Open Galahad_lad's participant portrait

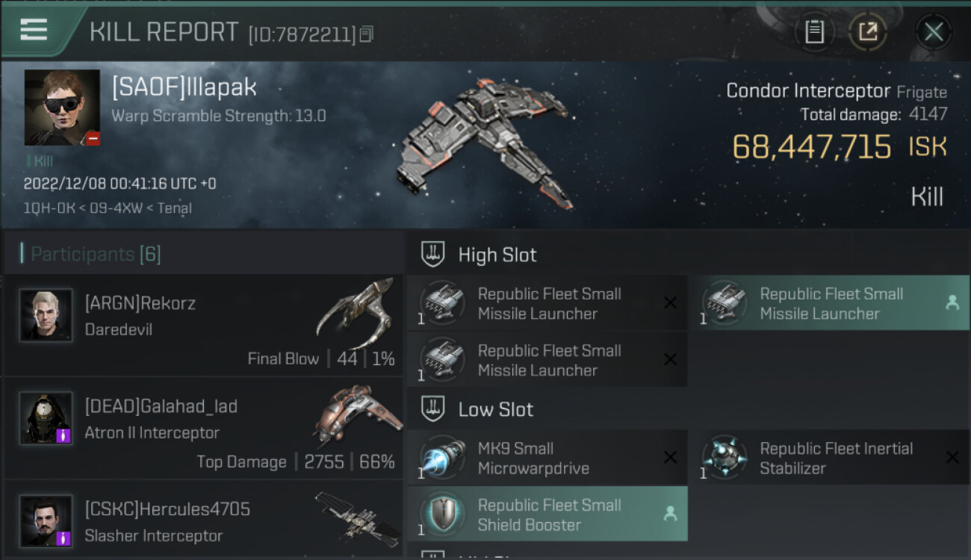46,418
